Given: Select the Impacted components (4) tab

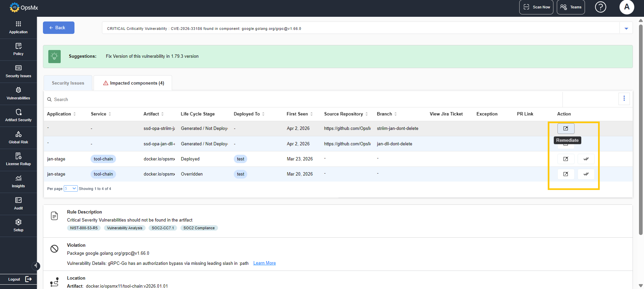Looking at the screenshot, I should pyautogui.click(x=133, y=83).
